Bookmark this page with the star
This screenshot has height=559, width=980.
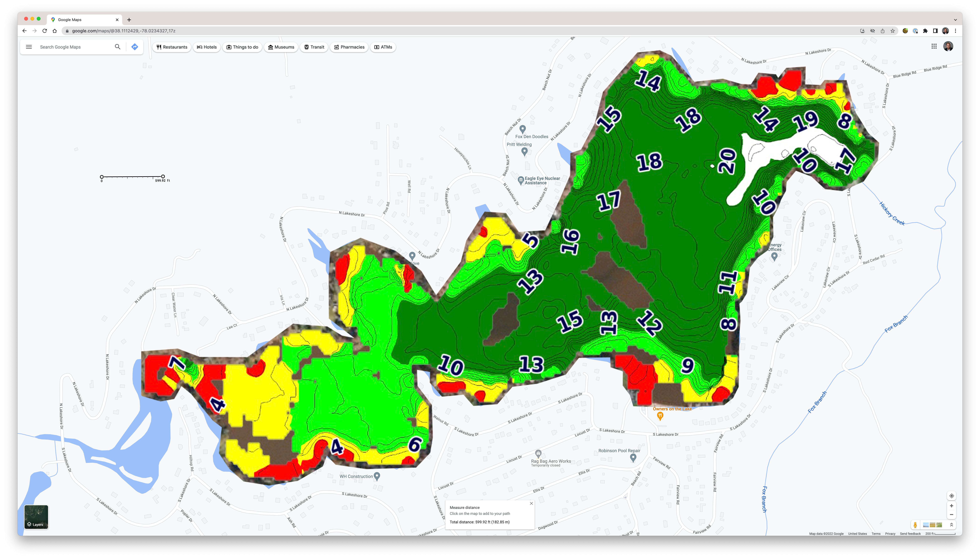(893, 31)
